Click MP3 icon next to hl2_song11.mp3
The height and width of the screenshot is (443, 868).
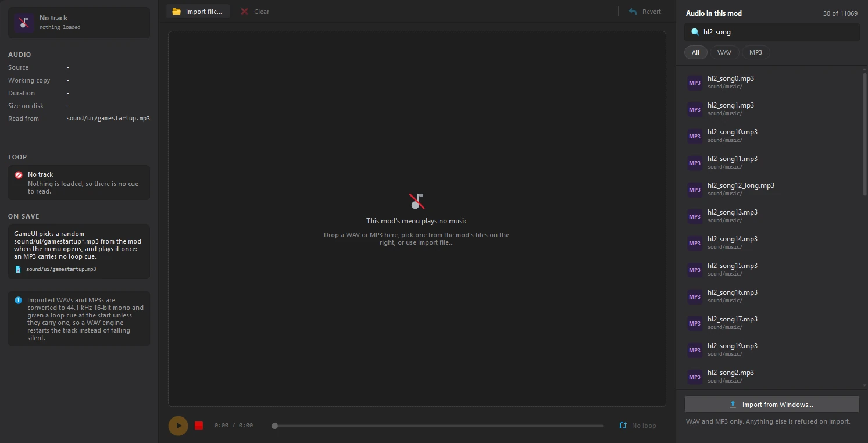click(695, 163)
